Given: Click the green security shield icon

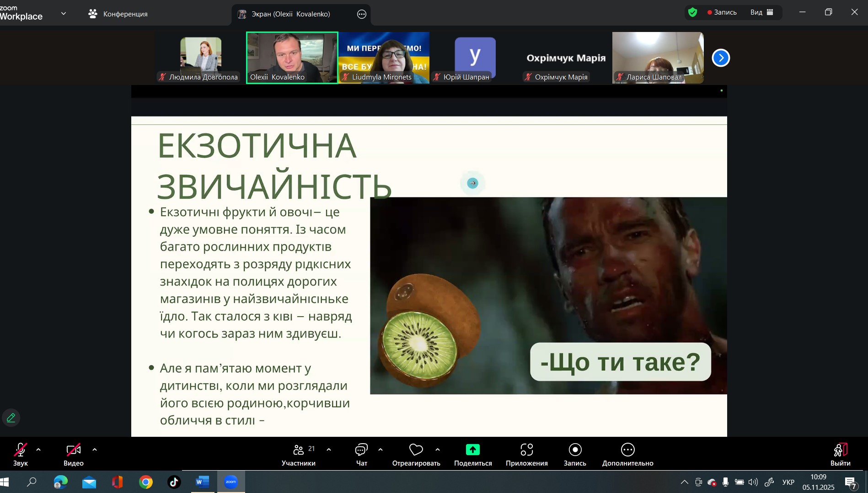Looking at the screenshot, I should click(x=692, y=12).
